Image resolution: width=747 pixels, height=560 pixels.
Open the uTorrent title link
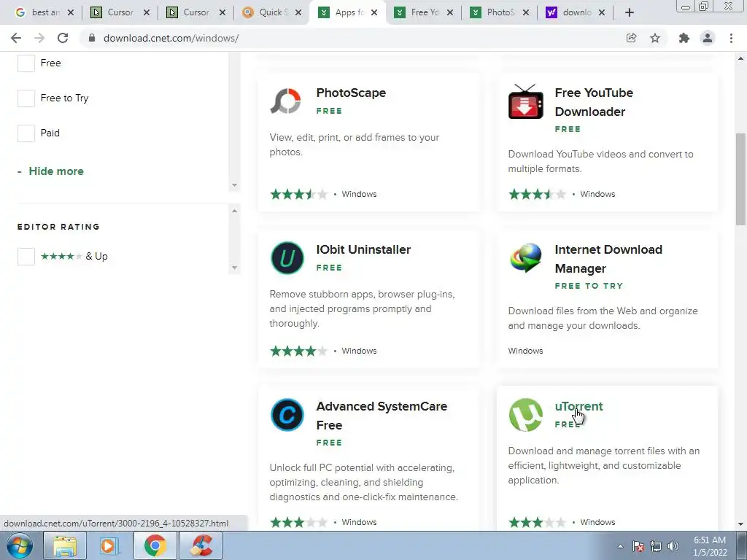[578, 406]
